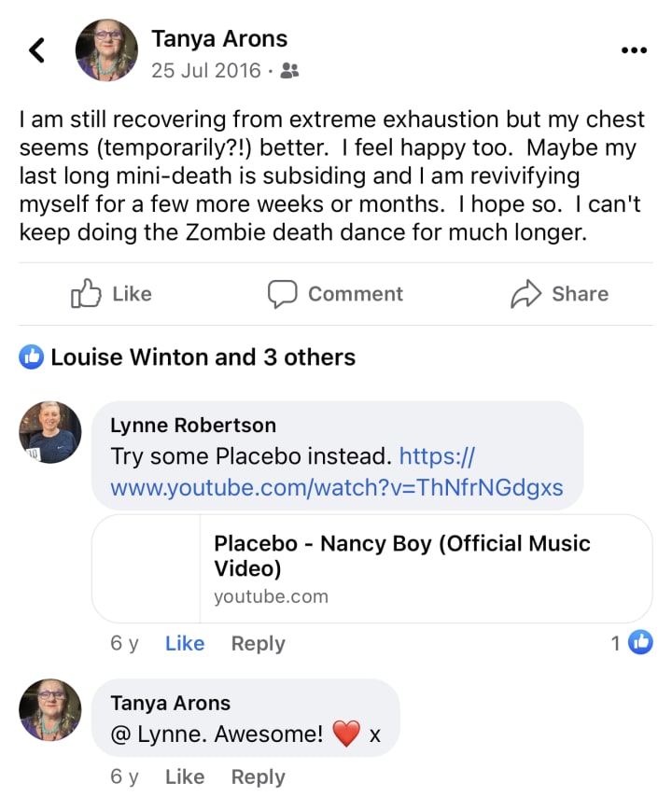Like Tanya Arons's reply comment

[x=185, y=776]
